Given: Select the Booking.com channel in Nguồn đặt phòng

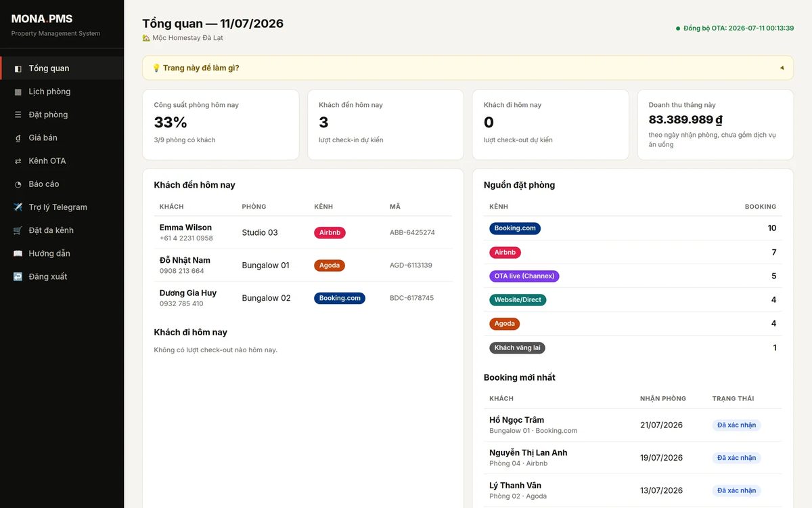Looking at the screenshot, I should (515, 228).
